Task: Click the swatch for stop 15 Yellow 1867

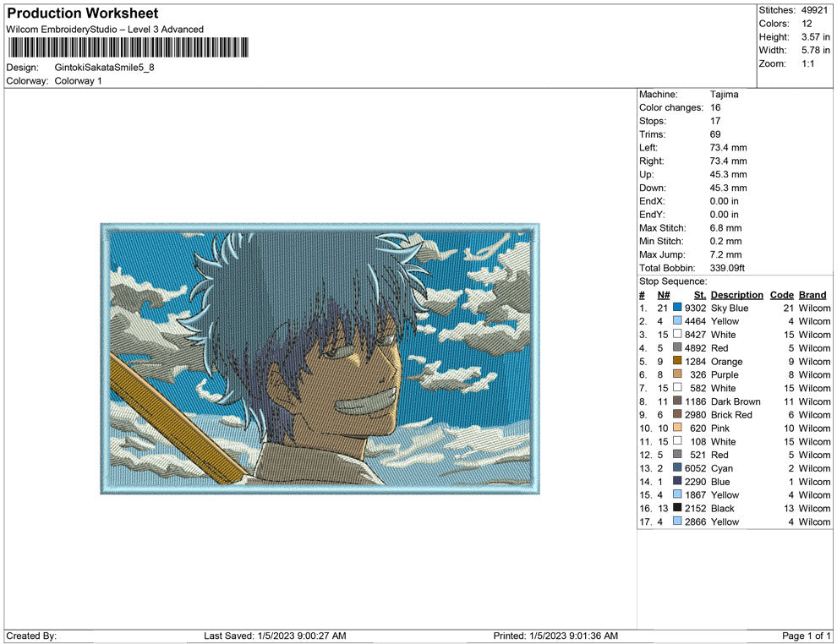Action: [677, 494]
